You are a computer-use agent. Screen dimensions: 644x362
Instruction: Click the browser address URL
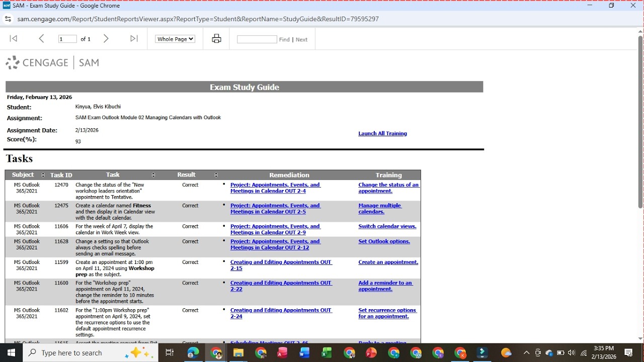pyautogui.click(x=198, y=19)
